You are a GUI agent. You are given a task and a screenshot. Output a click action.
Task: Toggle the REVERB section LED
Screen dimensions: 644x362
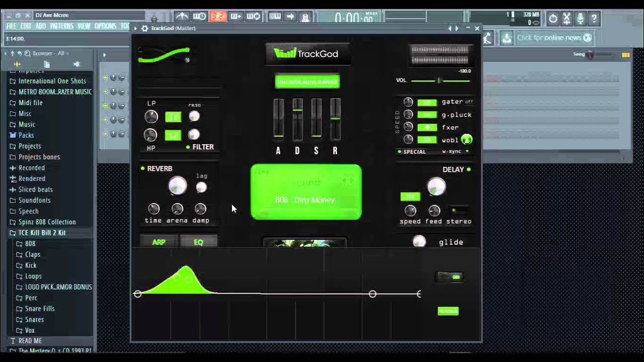(142, 168)
